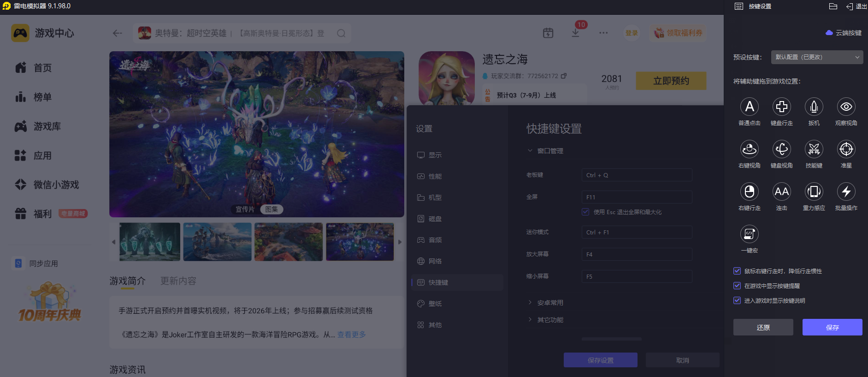This screenshot has height=377, width=868.
Task: Open the folder icon in the 按键设置 header
Action: pos(833,6)
